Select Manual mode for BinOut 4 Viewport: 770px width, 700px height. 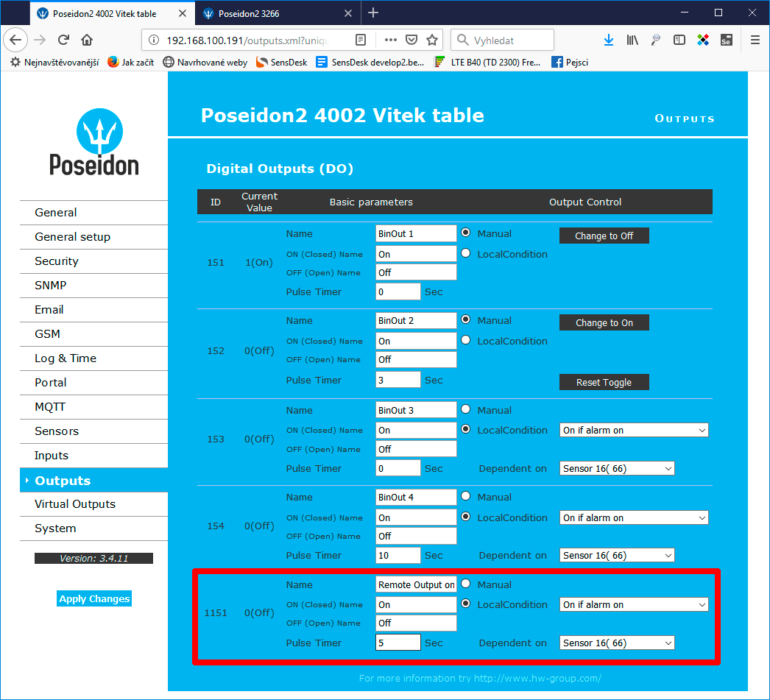point(465,496)
